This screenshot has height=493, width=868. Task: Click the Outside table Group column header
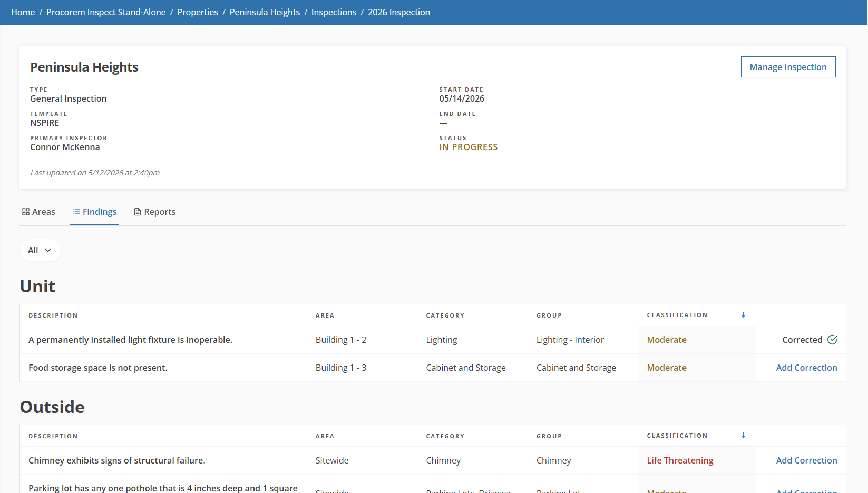[x=549, y=436]
